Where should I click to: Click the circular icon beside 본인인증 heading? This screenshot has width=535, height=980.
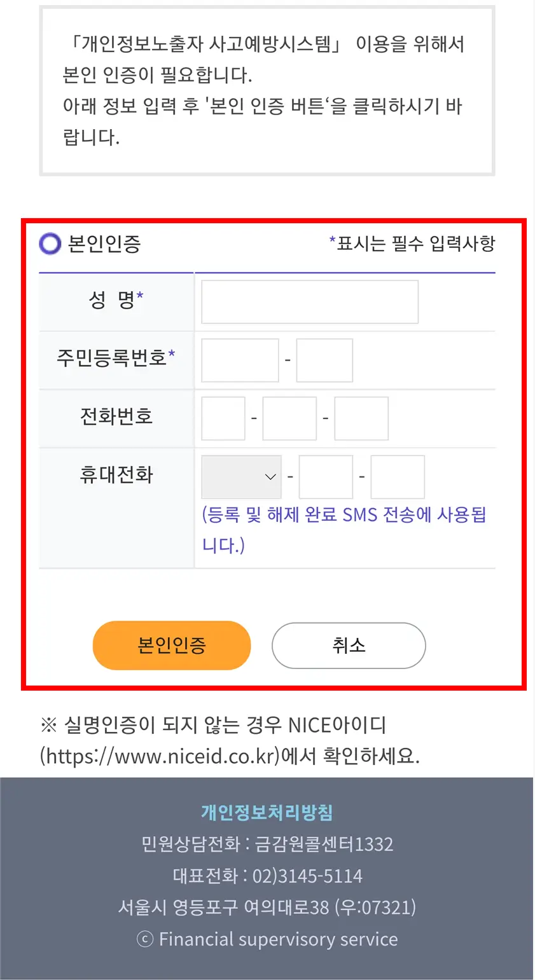click(x=50, y=243)
